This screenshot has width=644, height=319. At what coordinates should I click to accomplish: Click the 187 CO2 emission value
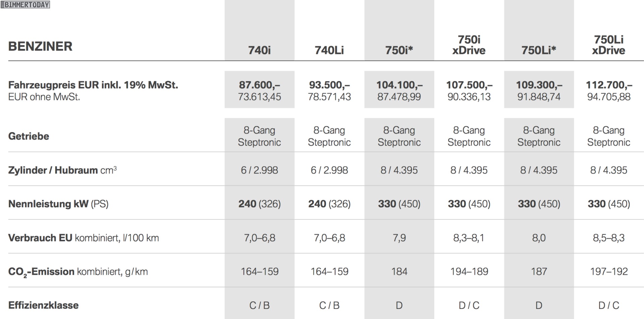tap(539, 271)
